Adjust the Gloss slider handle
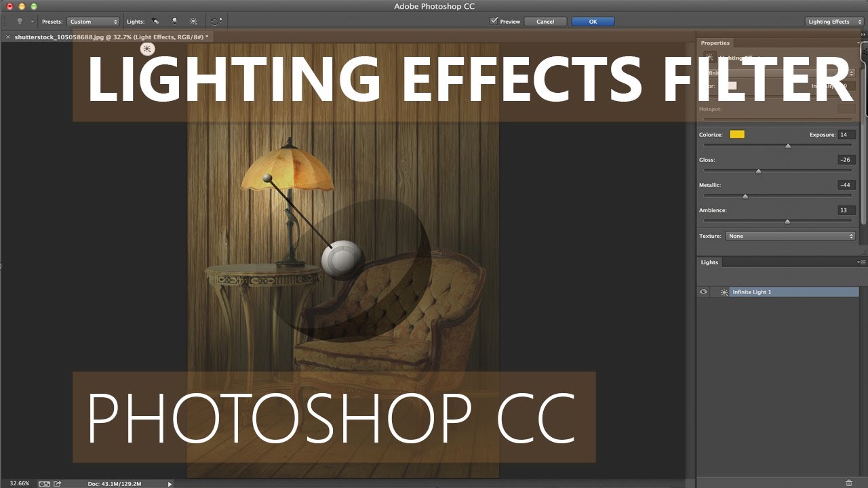This screenshot has width=868, height=488. (758, 171)
